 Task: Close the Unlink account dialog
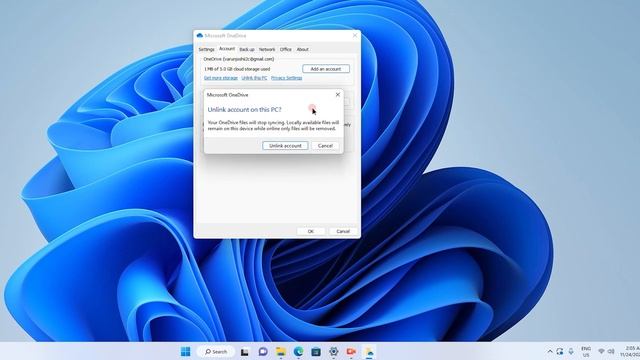point(338,95)
